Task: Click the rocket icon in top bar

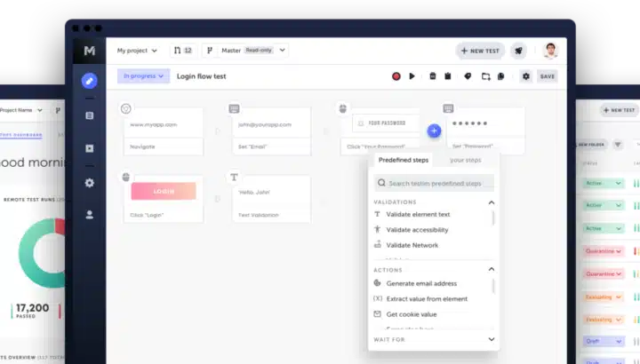Action: [x=518, y=51]
